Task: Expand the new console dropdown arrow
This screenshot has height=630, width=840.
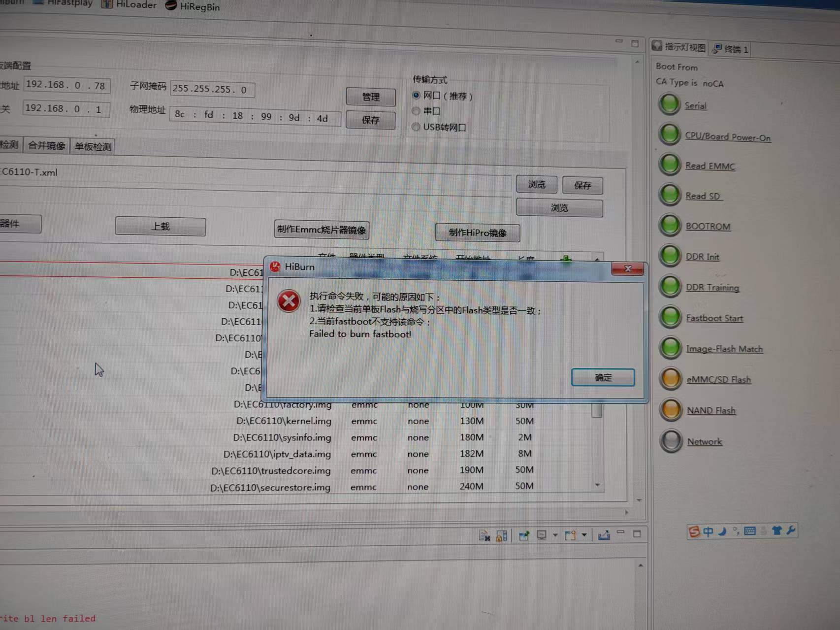Action: click(x=584, y=535)
